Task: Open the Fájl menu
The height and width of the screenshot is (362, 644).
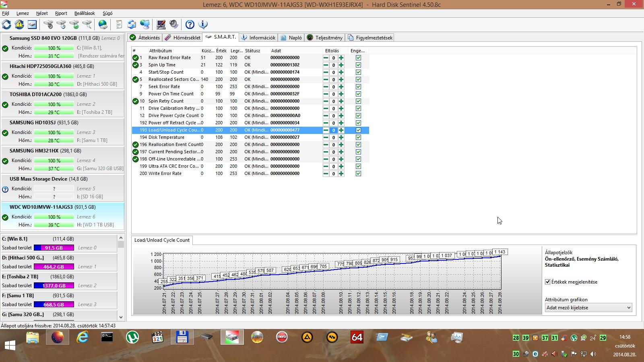Action: pyautogui.click(x=6, y=13)
